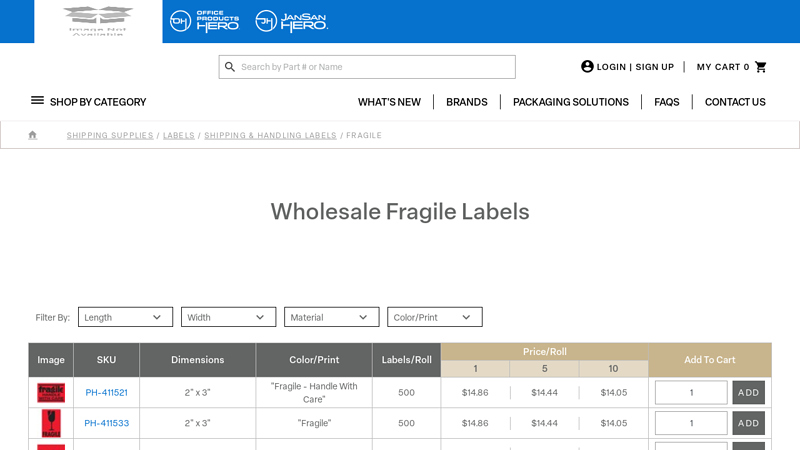
Task: Click the site logo placeholder image
Action: 98,21
